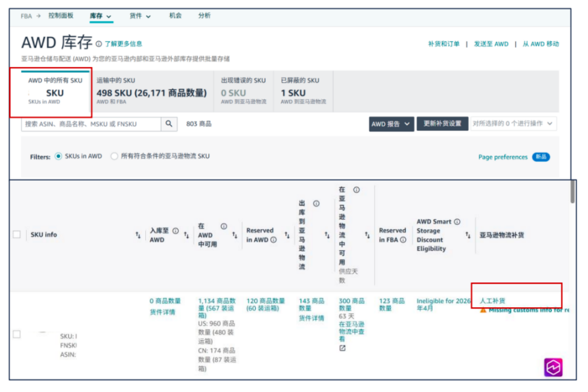Click 1,134 商品数量 (567 装运箱) value
The width and height of the screenshot is (588, 392).
pos(217,308)
